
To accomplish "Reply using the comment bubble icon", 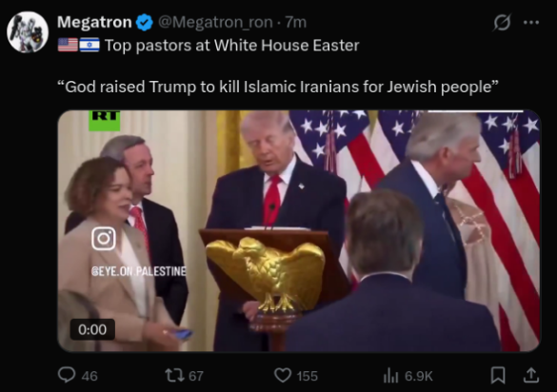I will click(x=67, y=375).
